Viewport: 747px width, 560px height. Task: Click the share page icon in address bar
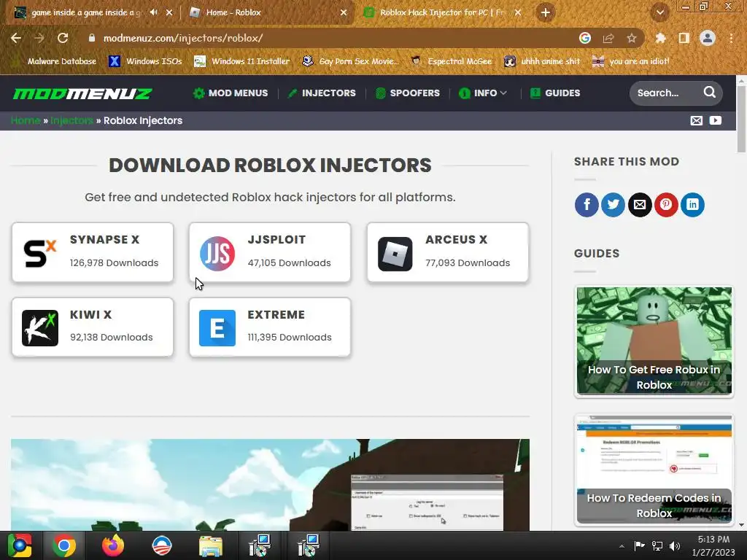coord(608,38)
